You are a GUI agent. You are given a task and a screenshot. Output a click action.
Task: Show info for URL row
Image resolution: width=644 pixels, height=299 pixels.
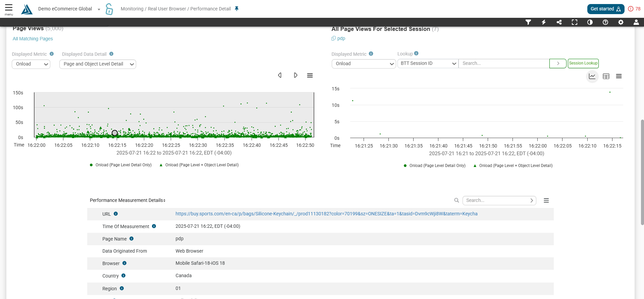pos(116,214)
